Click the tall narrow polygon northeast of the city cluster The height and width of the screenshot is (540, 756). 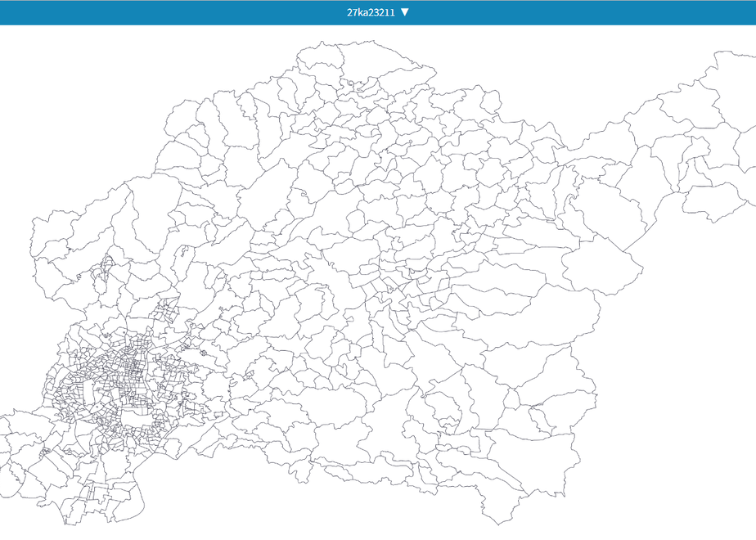point(182,263)
